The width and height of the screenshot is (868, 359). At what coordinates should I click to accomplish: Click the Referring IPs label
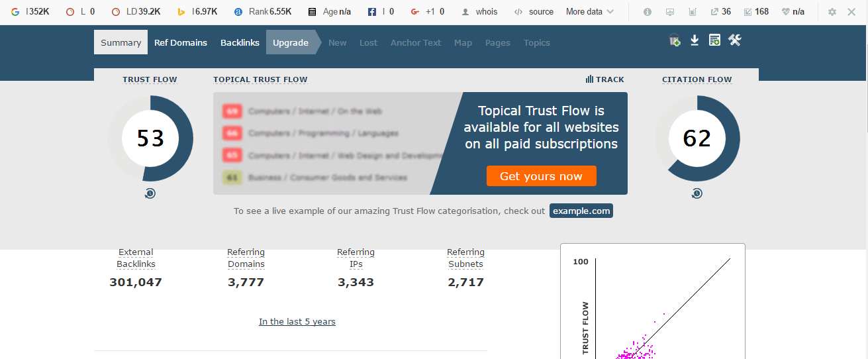356,258
